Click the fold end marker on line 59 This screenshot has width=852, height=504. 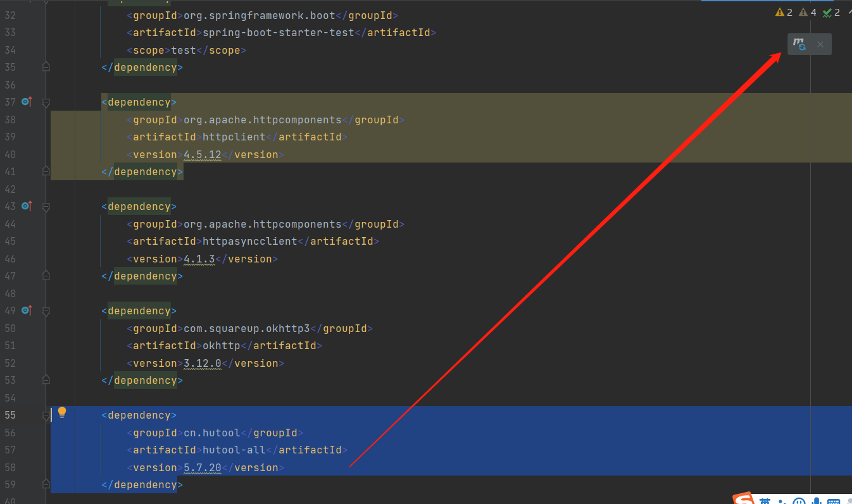pos(46,484)
